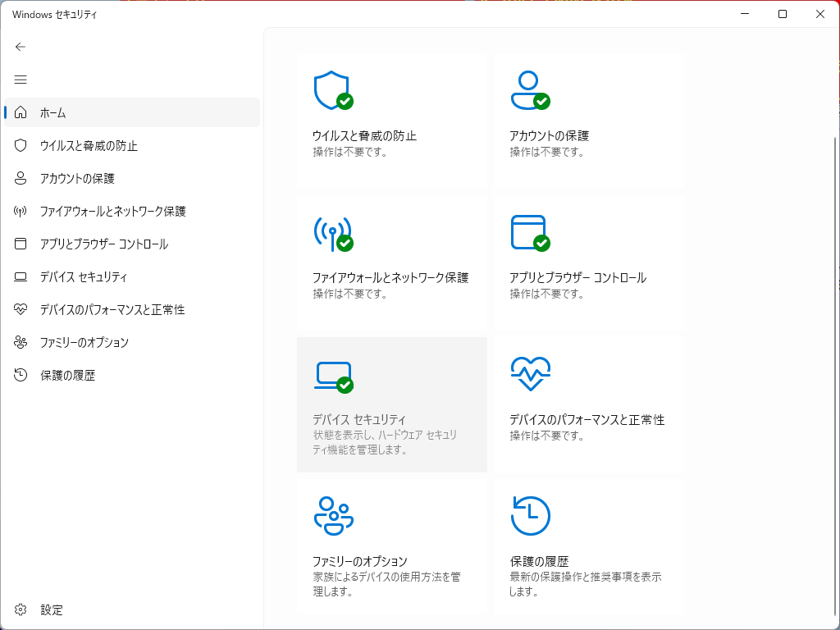Click large heart-pulse icon on device performance tile
Viewport: 840px width, 630px height.
point(531,374)
